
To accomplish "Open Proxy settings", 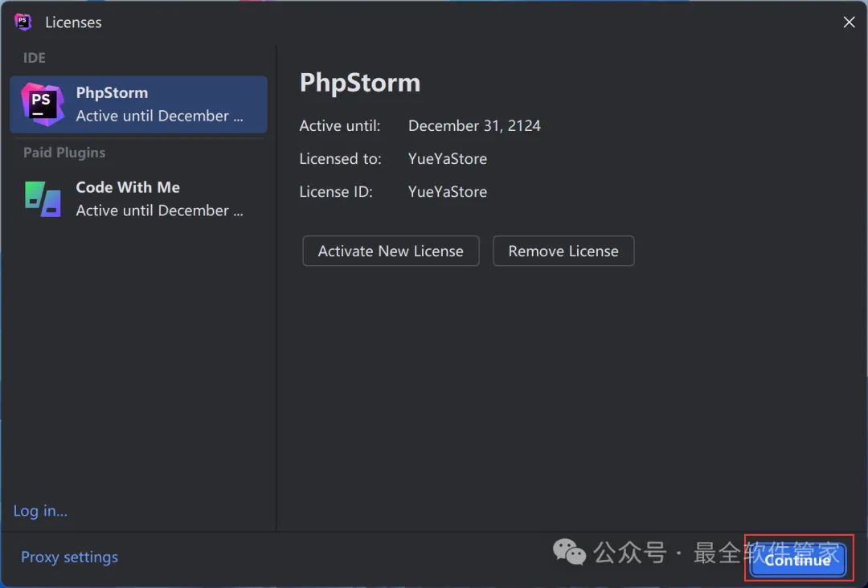I will [69, 557].
